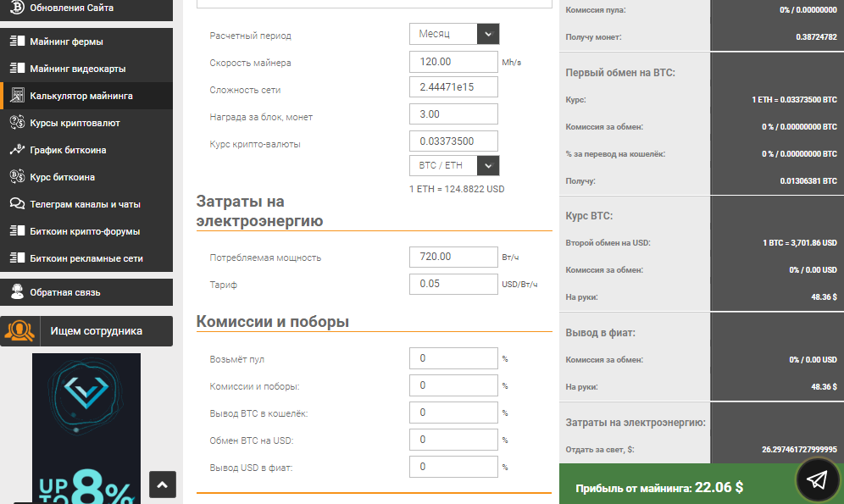Click the Тариф input field 0.05
This screenshot has width=844, height=504.
[x=453, y=284]
